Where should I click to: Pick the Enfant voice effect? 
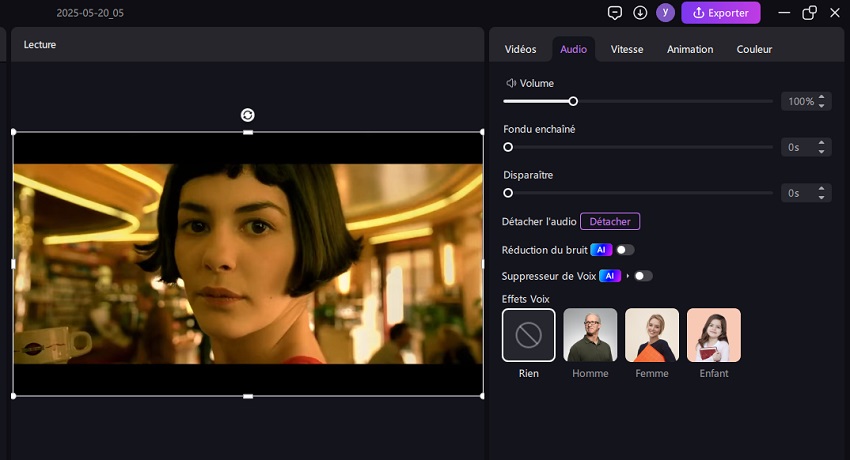tap(714, 335)
